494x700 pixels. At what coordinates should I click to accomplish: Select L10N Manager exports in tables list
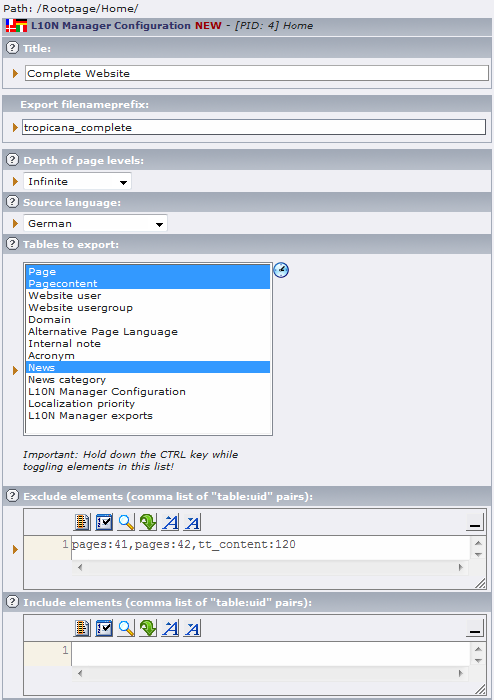pyautogui.click(x=148, y=416)
